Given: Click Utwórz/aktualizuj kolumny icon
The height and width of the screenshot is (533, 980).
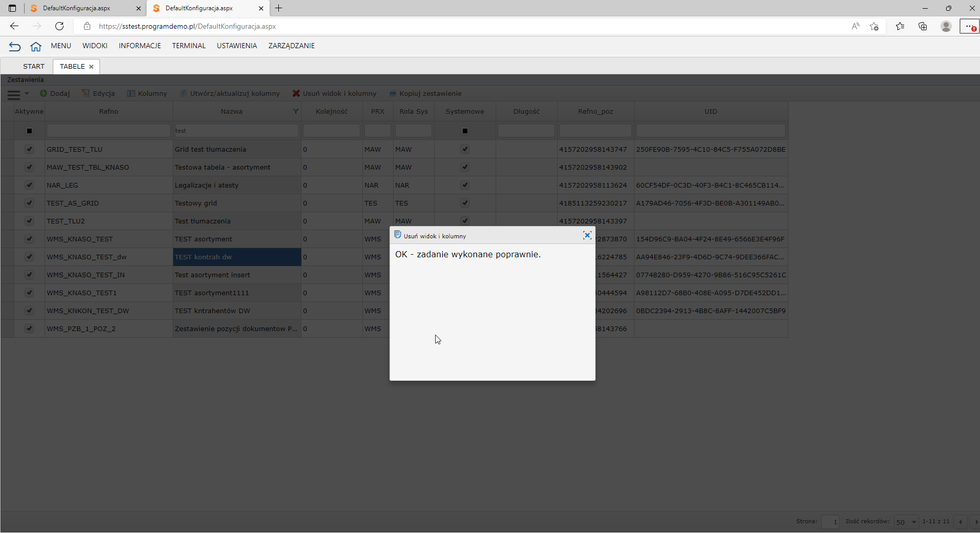Looking at the screenshot, I should [183, 93].
